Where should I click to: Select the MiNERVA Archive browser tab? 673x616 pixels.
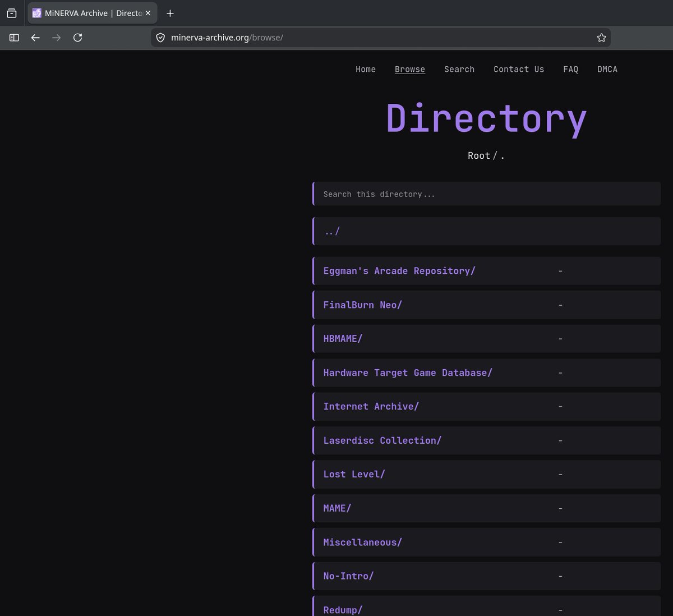(92, 13)
